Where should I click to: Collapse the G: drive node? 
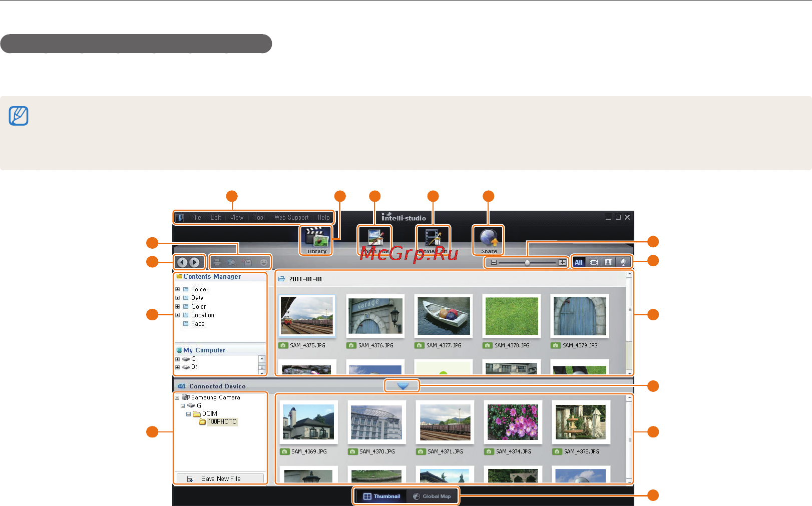pyautogui.click(x=183, y=406)
